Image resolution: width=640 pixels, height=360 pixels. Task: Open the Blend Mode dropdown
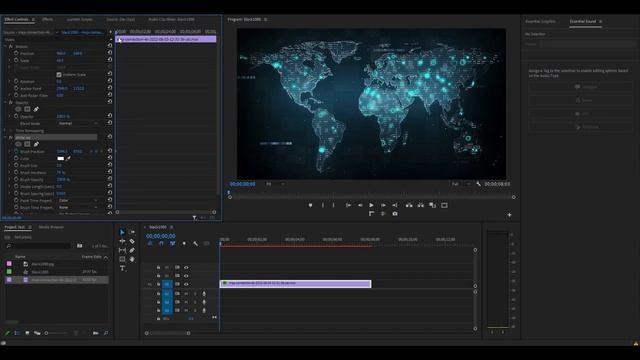(x=78, y=123)
